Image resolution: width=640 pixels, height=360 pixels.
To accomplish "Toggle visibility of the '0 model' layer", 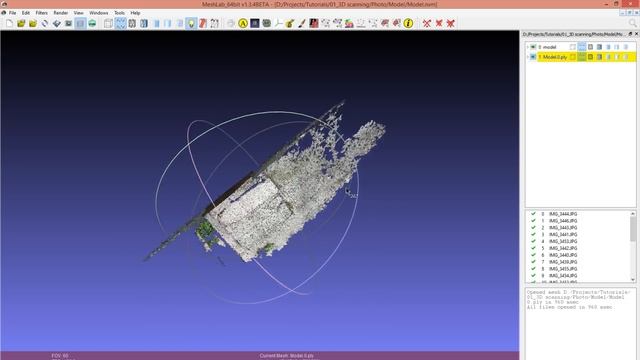I will pos(533,47).
